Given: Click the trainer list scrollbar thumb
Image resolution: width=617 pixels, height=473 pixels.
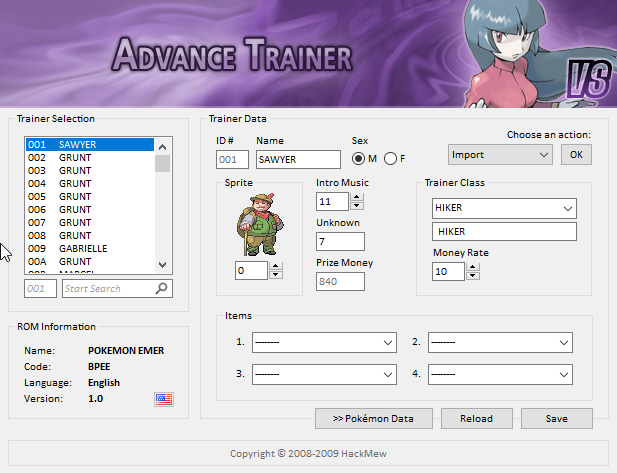Looking at the screenshot, I should [x=163, y=163].
